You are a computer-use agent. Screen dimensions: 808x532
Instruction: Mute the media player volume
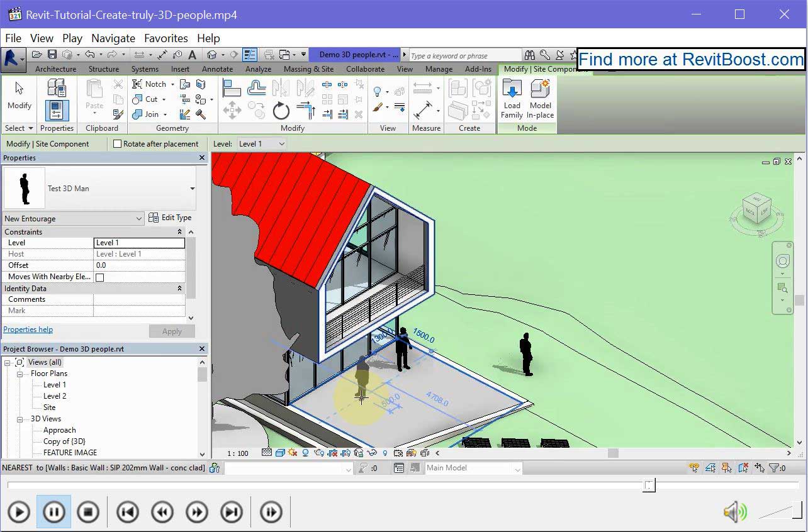734,513
